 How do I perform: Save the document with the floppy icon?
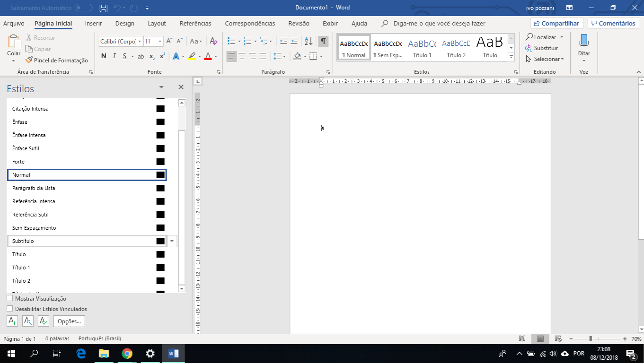[x=104, y=8]
